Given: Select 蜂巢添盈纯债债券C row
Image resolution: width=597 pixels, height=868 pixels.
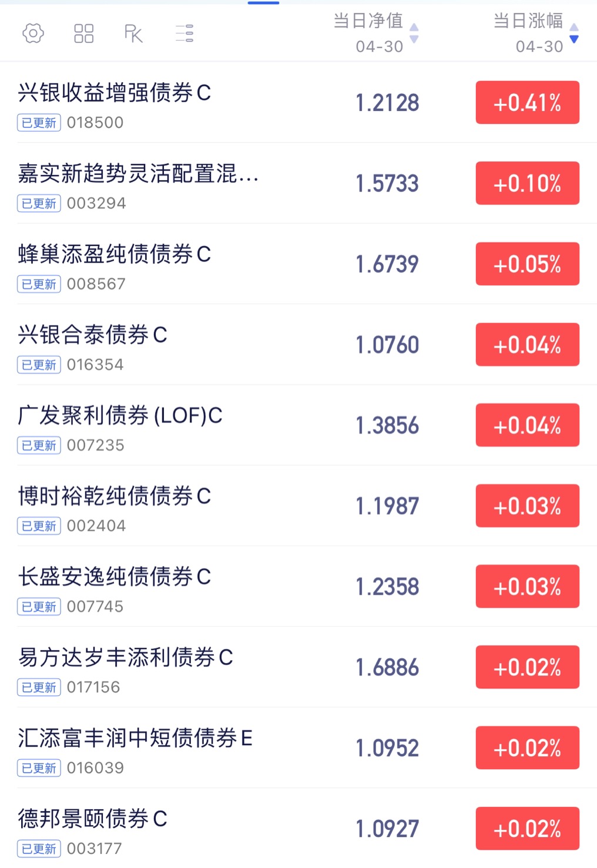Looking at the screenshot, I should point(298,264).
